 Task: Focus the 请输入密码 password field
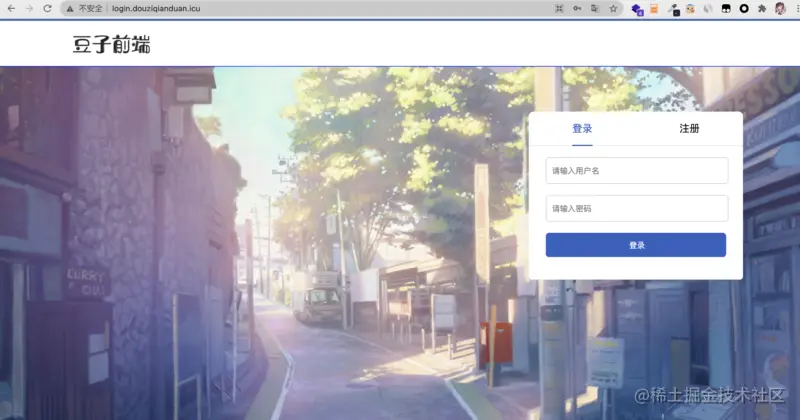(x=637, y=208)
